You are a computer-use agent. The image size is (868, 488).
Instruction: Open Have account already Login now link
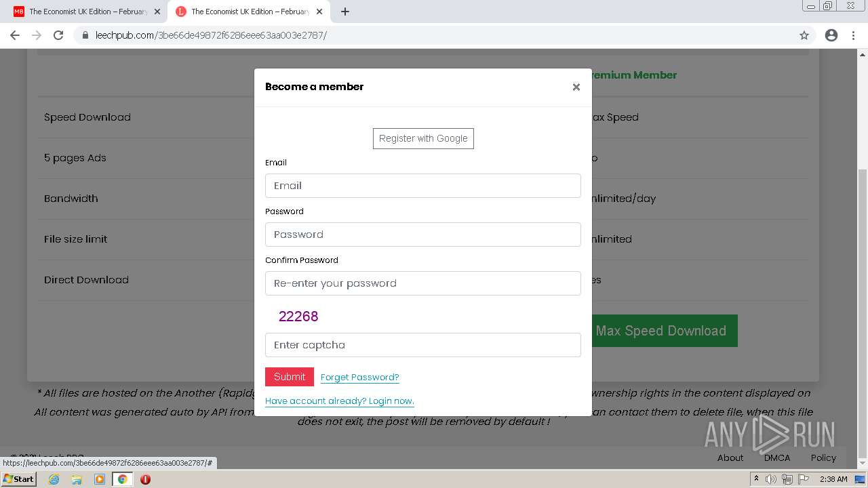[340, 401]
